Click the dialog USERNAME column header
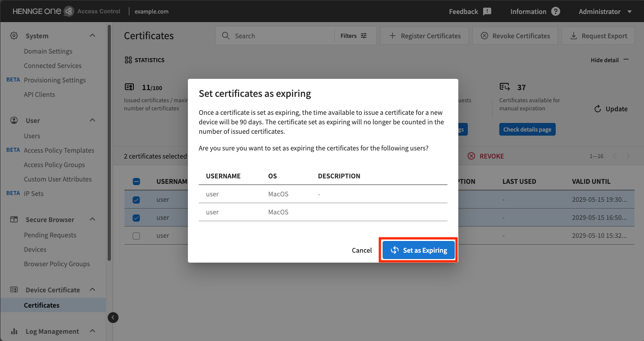The width and height of the screenshot is (644, 341). [223, 176]
